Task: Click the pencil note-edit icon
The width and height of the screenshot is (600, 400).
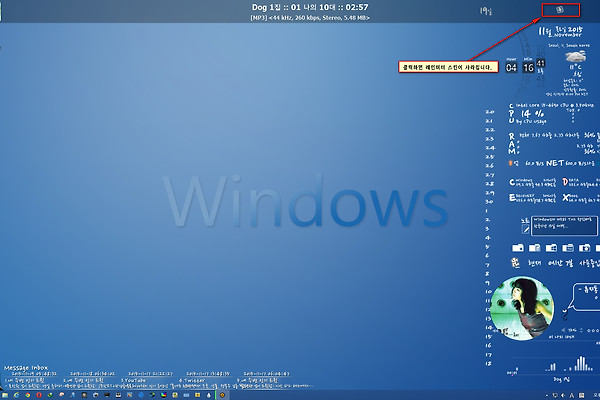Action: [526, 229]
